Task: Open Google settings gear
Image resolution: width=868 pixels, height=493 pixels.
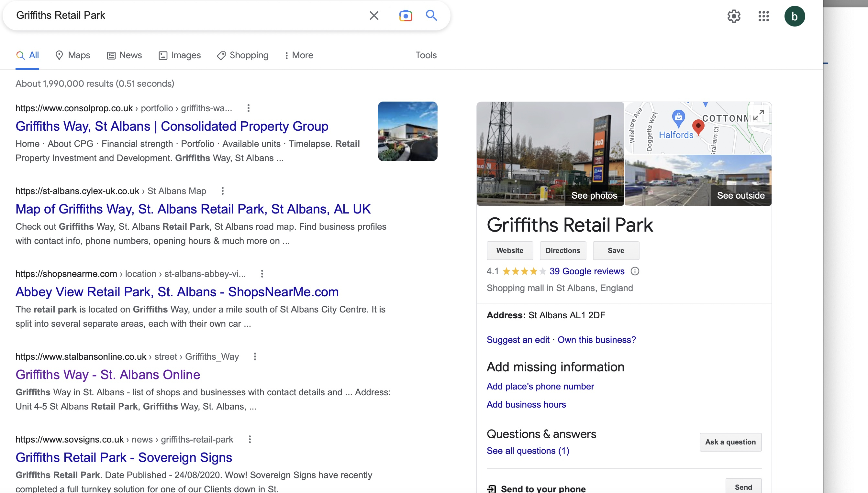Action: click(x=734, y=16)
